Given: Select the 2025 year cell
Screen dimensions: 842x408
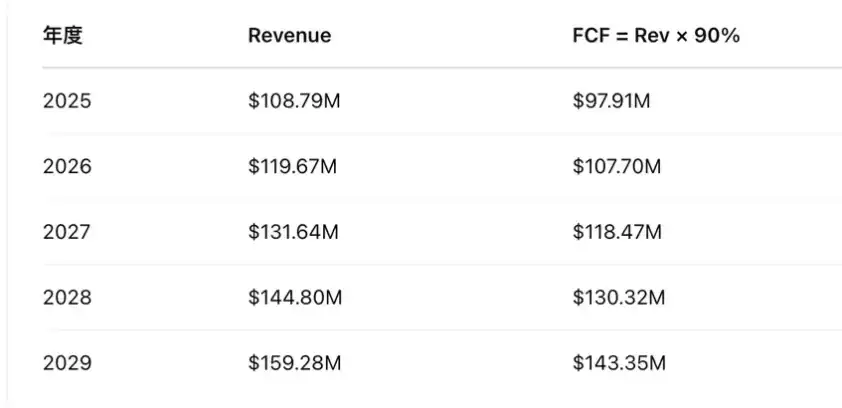Looking at the screenshot, I should tap(67, 101).
